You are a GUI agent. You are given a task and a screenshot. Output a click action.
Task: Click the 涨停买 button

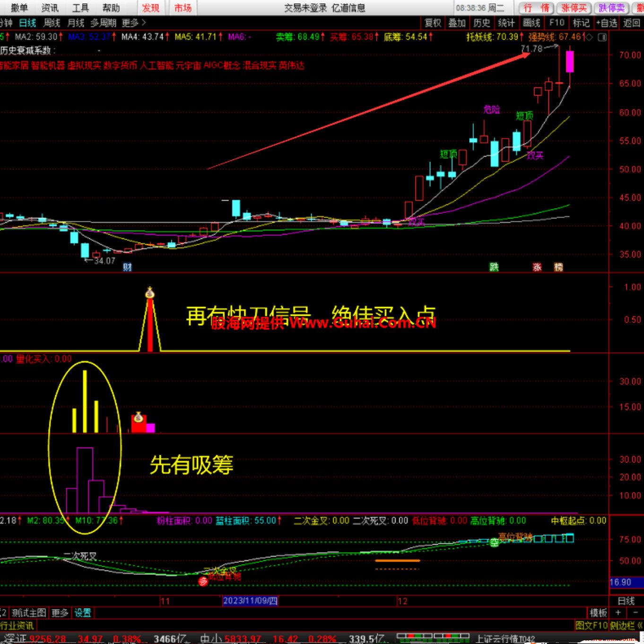574,8
